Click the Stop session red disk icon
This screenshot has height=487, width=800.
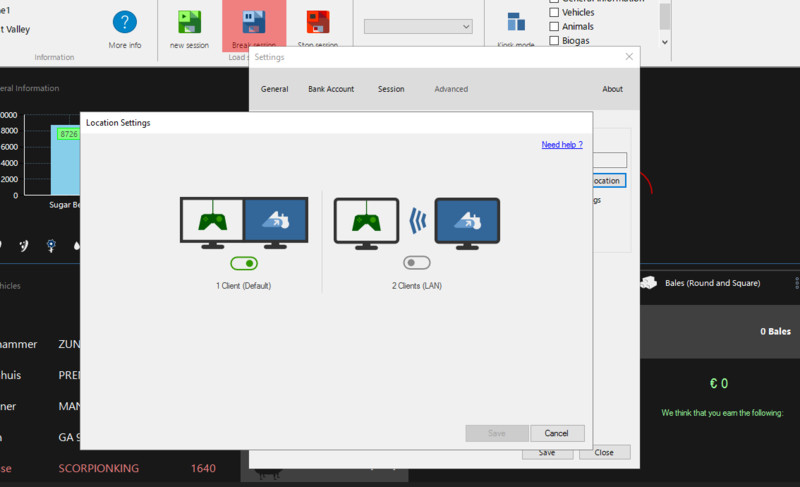coord(318,23)
